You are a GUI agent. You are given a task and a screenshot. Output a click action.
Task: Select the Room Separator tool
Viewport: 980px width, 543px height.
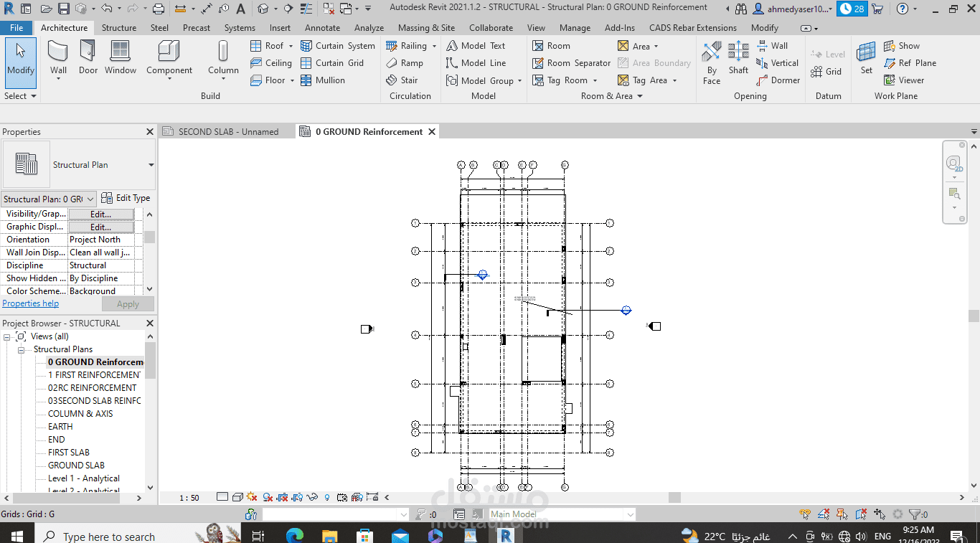(572, 63)
